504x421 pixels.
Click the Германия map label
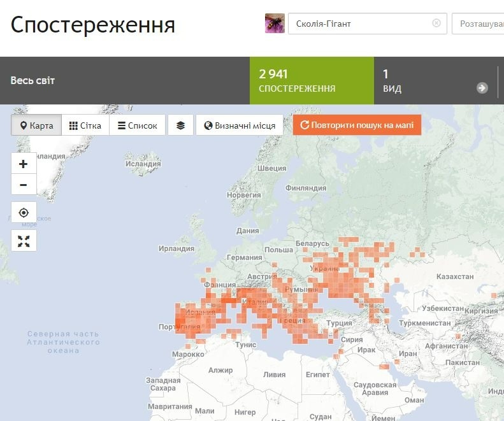[245, 257]
